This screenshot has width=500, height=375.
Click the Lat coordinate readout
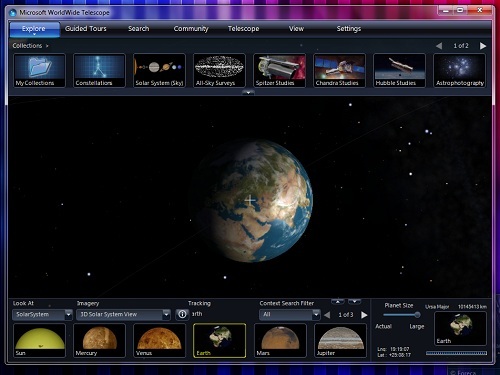394,355
